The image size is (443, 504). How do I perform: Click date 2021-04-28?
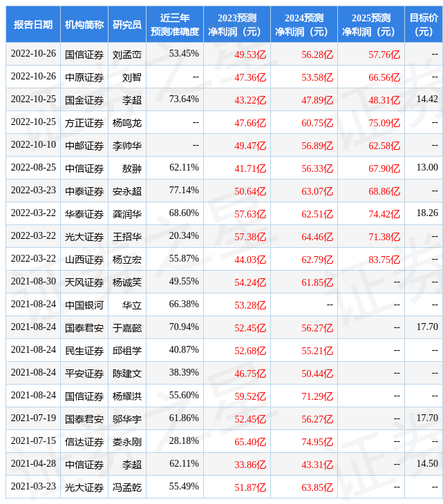(33, 464)
